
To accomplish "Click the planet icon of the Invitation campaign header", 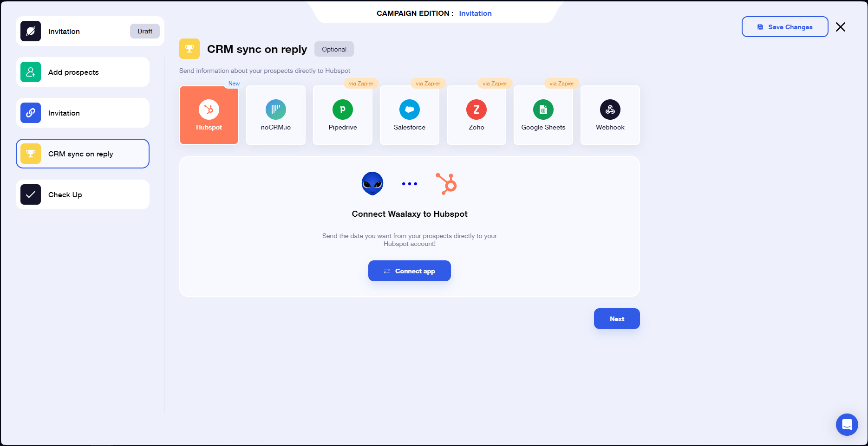I will (x=31, y=31).
